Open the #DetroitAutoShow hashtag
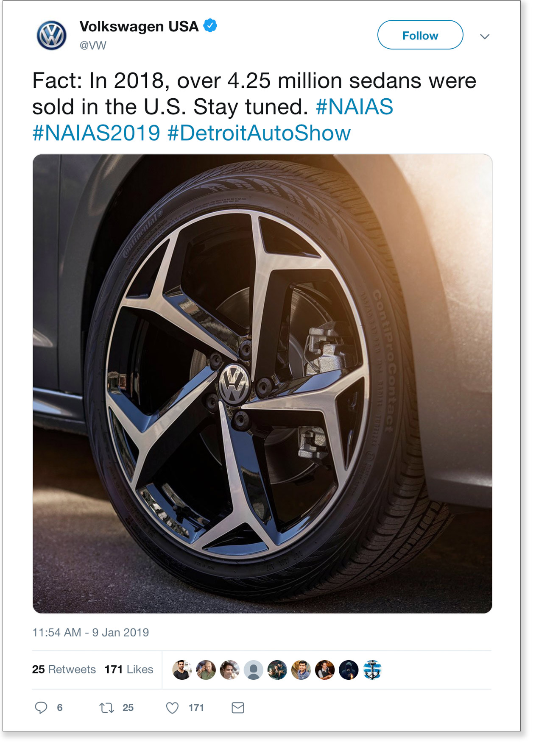This screenshot has width=536, height=756. pos(259,133)
